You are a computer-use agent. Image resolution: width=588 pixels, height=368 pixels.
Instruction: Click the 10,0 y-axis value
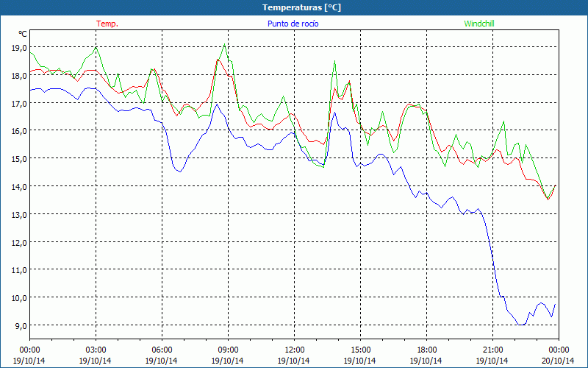pyautogui.click(x=20, y=298)
